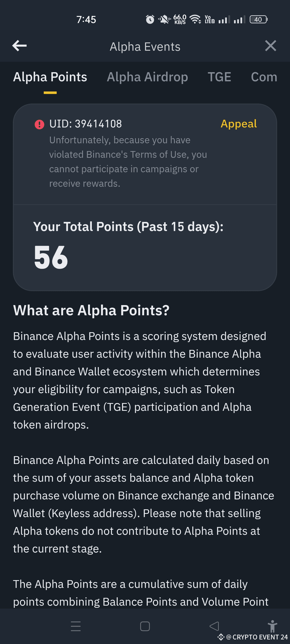The image size is (290, 644).
Task: Tap the red warning alert icon
Action: (x=39, y=124)
